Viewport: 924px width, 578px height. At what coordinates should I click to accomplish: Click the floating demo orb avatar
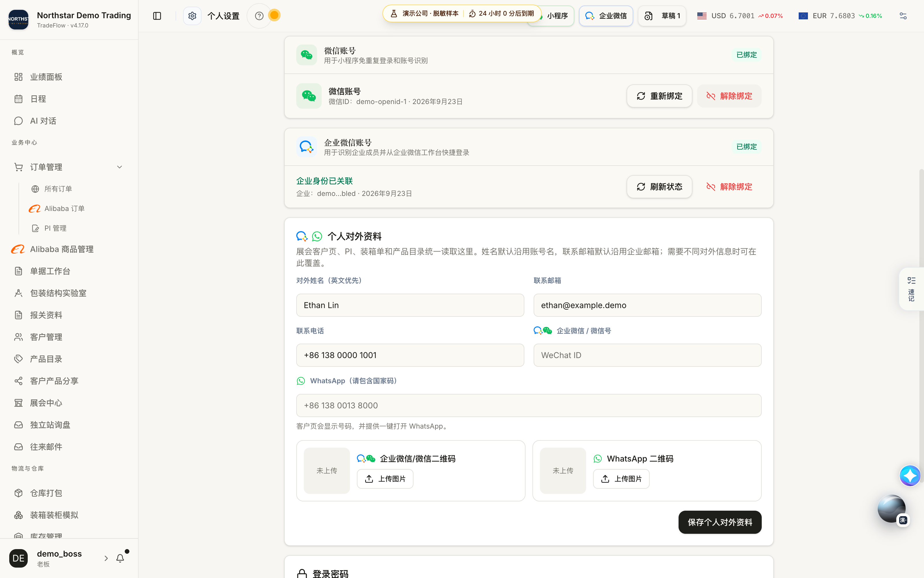click(x=892, y=509)
